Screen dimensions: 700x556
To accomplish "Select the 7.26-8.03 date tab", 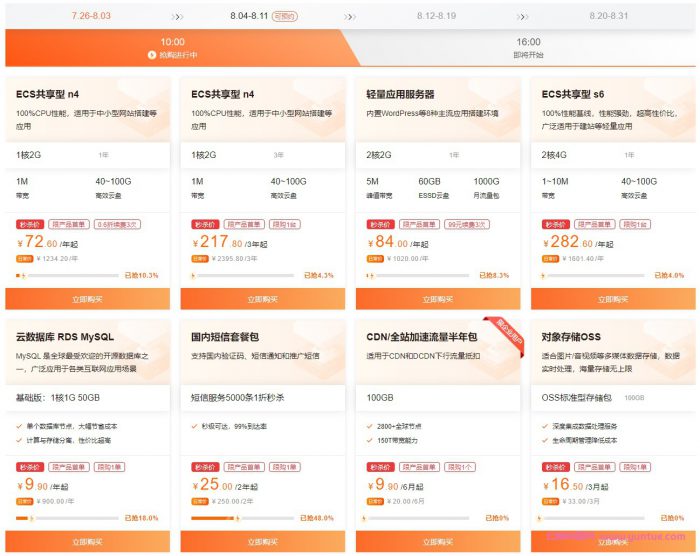I will (91, 16).
